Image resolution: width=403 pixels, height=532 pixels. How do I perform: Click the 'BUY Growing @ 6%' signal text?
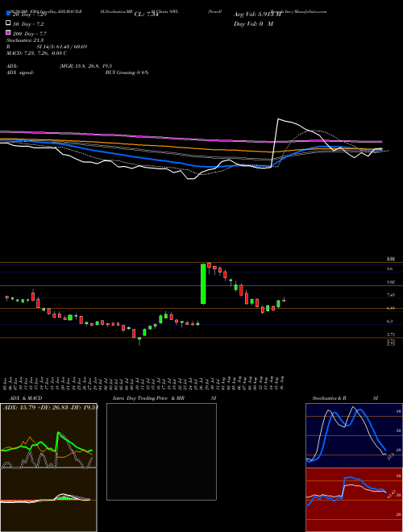(127, 73)
